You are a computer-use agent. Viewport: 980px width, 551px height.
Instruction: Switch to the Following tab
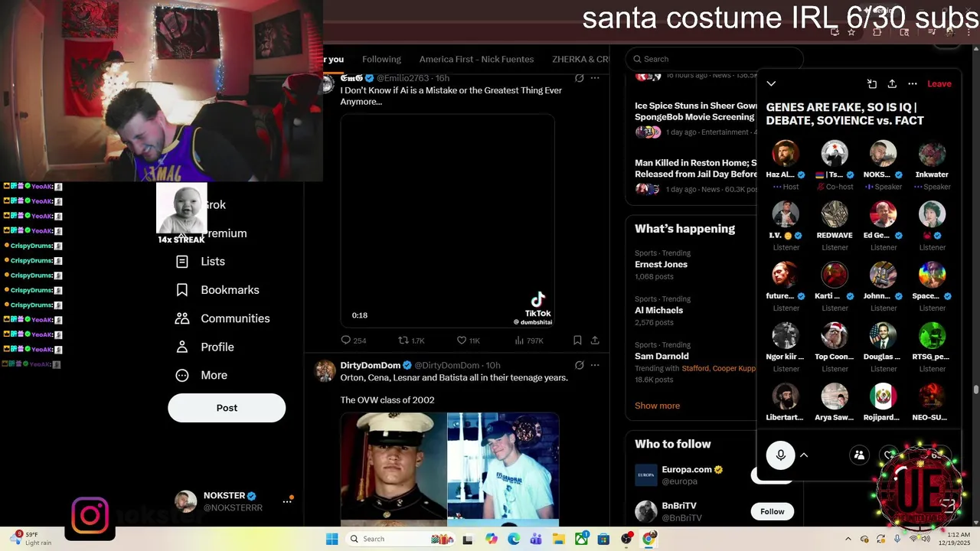(381, 59)
